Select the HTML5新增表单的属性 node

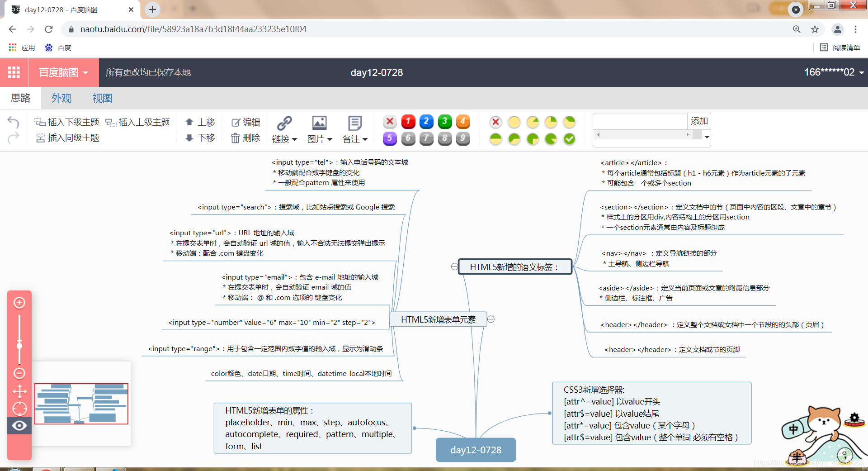[x=313, y=428]
